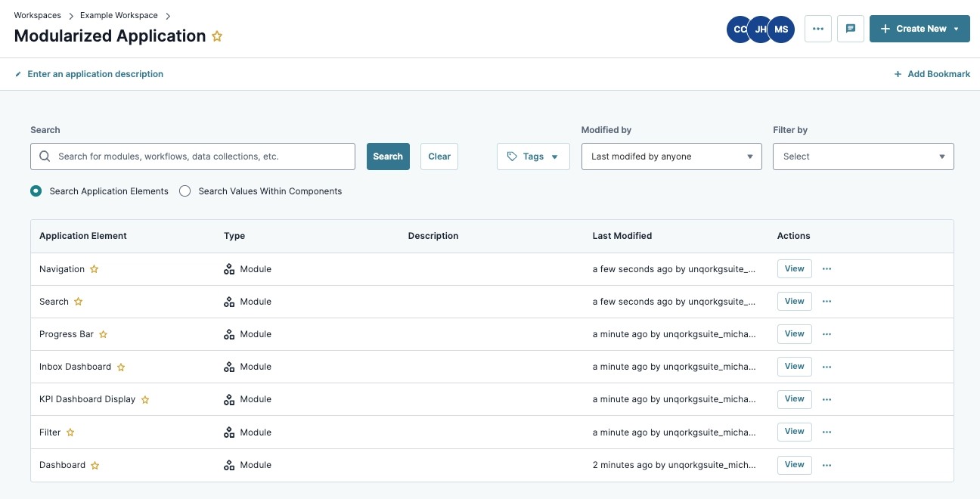This screenshot has height=499, width=980.
Task: Select Search Application Elements radio button
Action: 36,191
